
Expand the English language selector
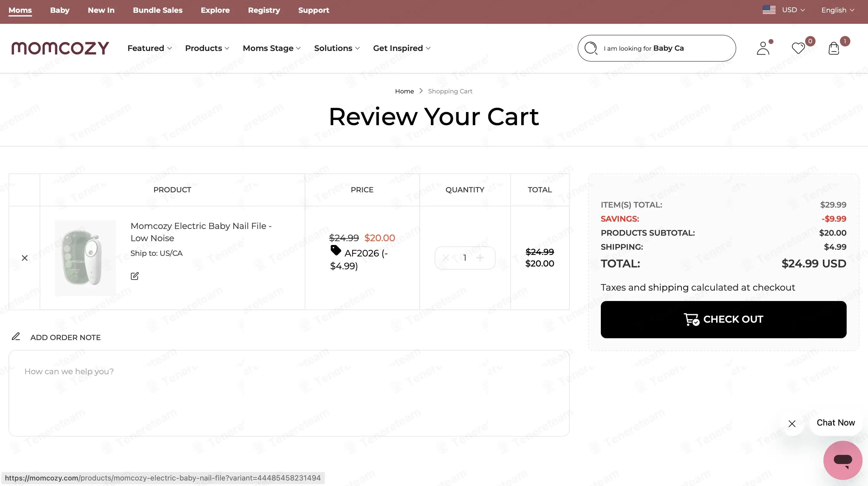tap(837, 10)
